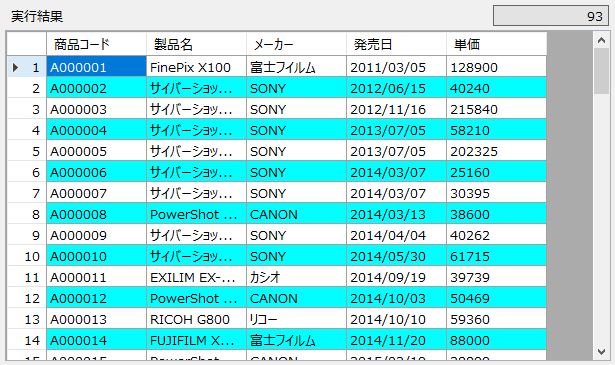Click the price cell 215840

coord(497,109)
